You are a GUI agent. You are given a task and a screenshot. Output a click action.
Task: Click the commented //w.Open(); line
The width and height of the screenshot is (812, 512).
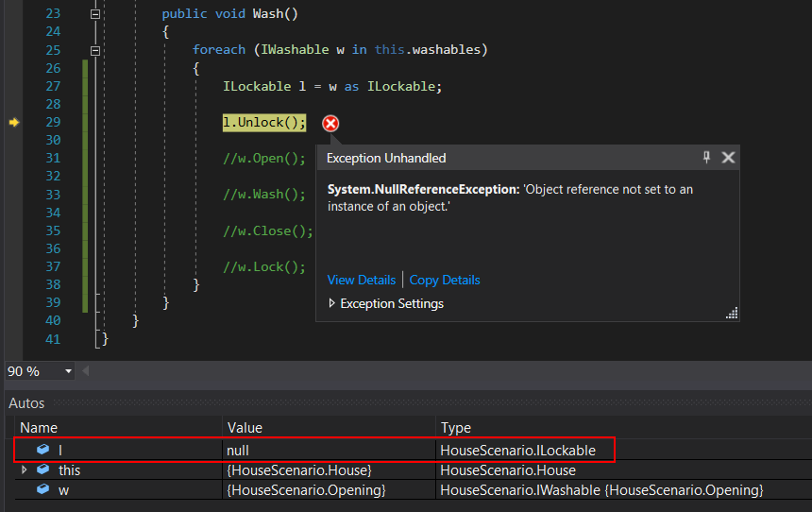264,159
